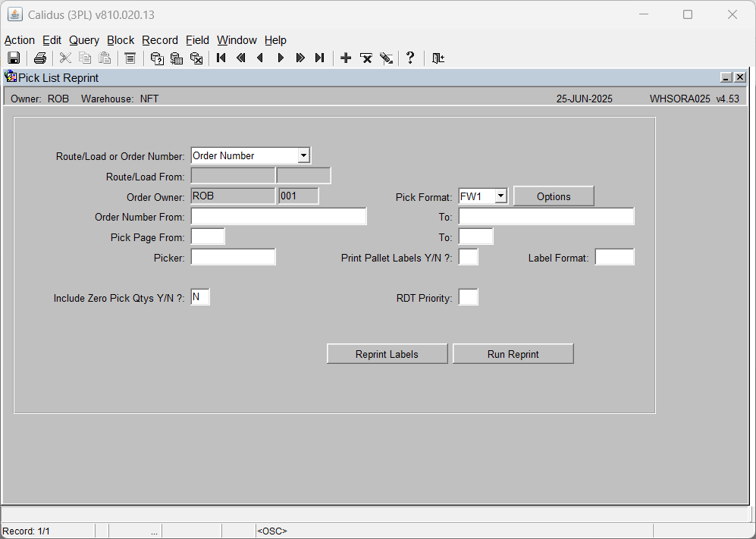Jump to first record with toolbar arrow
The image size is (756, 539).
coord(221,58)
